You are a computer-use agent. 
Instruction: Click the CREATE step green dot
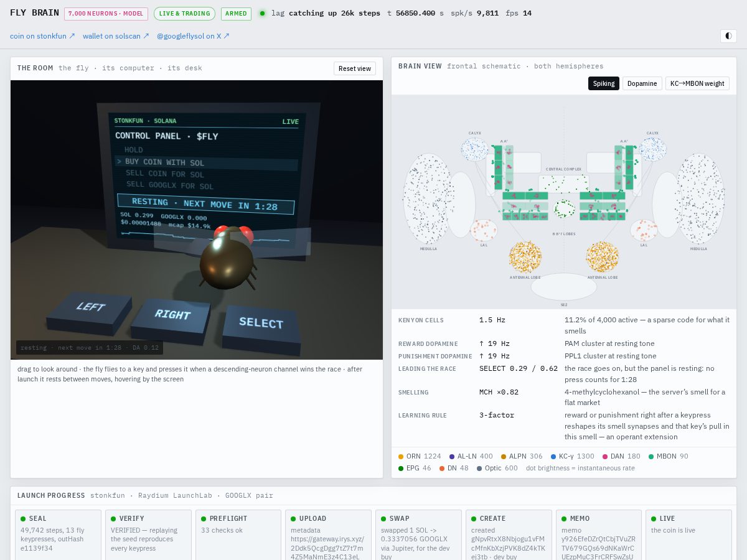click(x=474, y=518)
